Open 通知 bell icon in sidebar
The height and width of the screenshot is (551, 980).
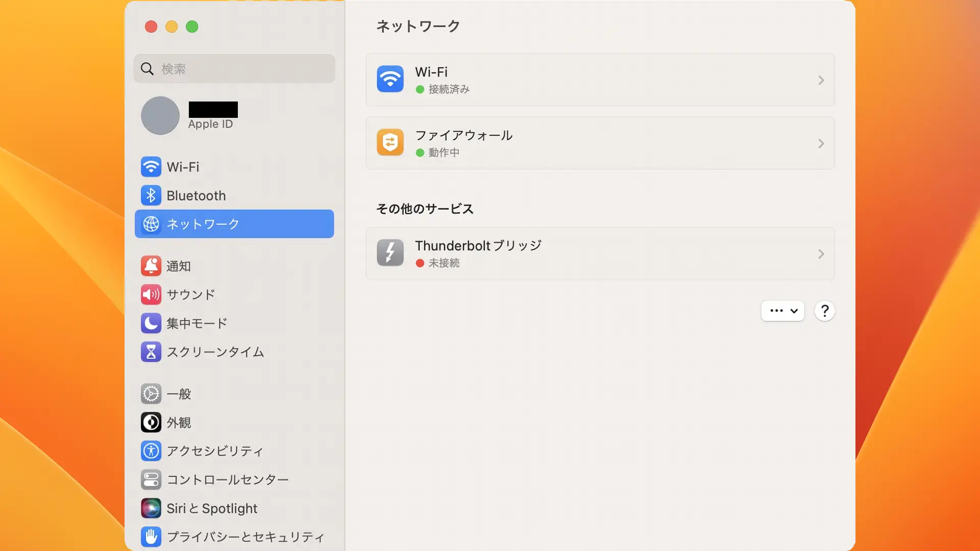pos(151,266)
